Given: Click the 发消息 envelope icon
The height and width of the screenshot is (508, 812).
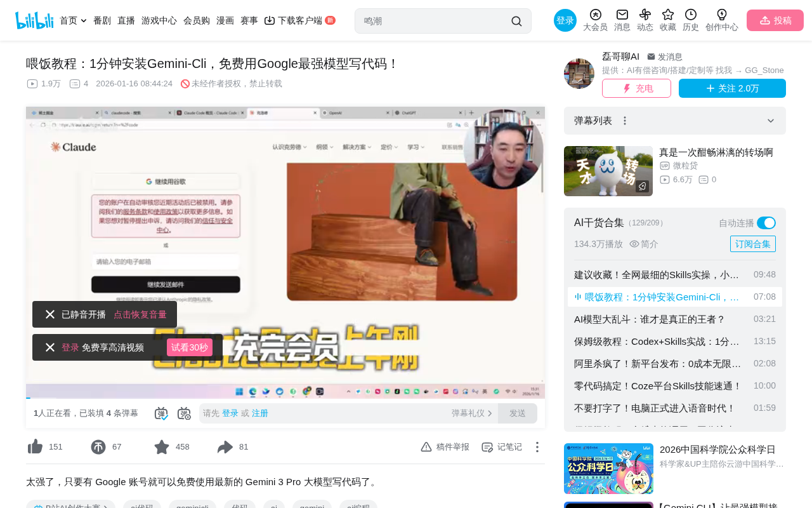Looking at the screenshot, I should pos(651,57).
